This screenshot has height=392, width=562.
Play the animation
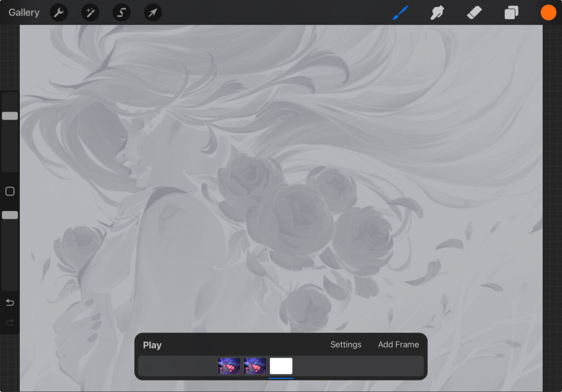[152, 345]
